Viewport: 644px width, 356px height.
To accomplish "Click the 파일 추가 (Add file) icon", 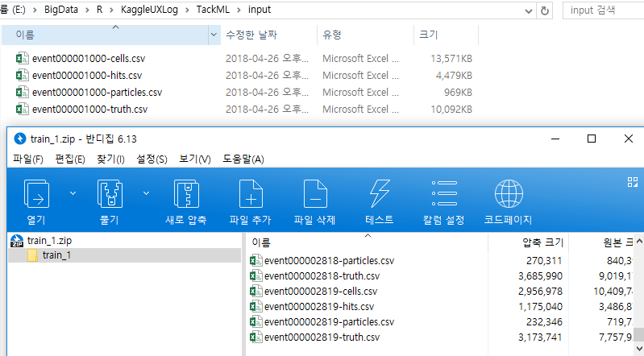I will click(251, 194).
